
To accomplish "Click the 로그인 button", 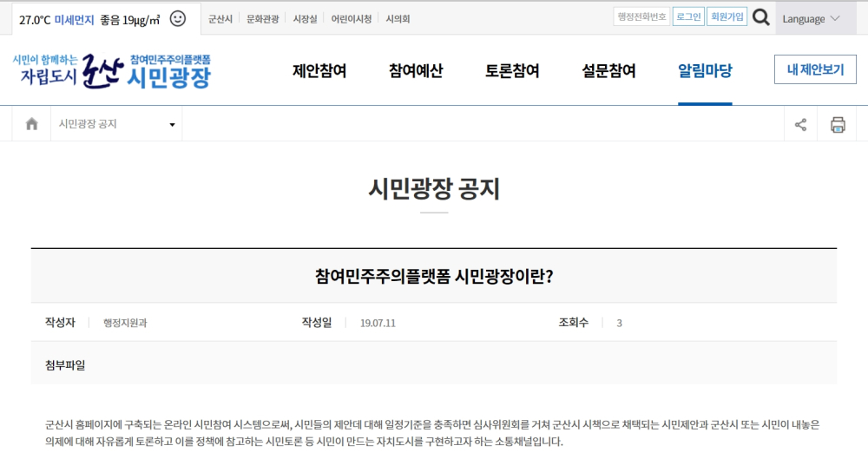I will 688,16.
